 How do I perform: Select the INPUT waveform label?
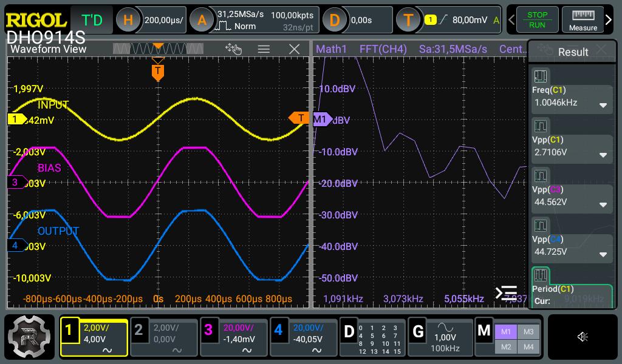coord(53,105)
